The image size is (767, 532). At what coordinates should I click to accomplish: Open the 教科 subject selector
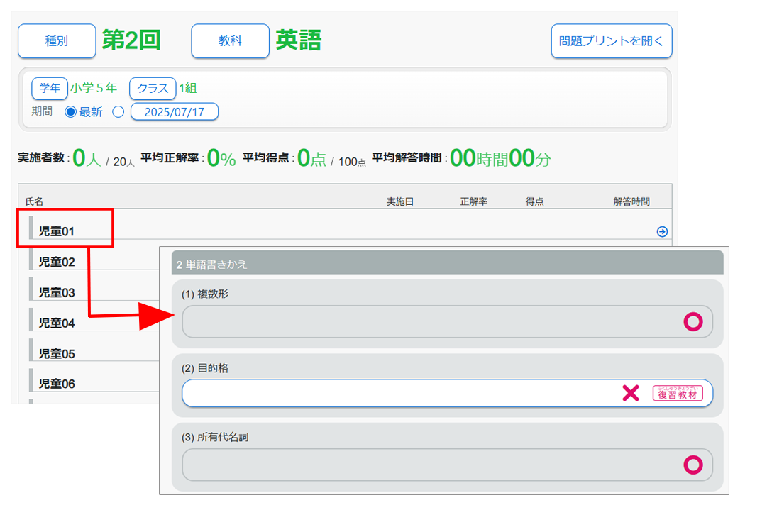point(230,41)
